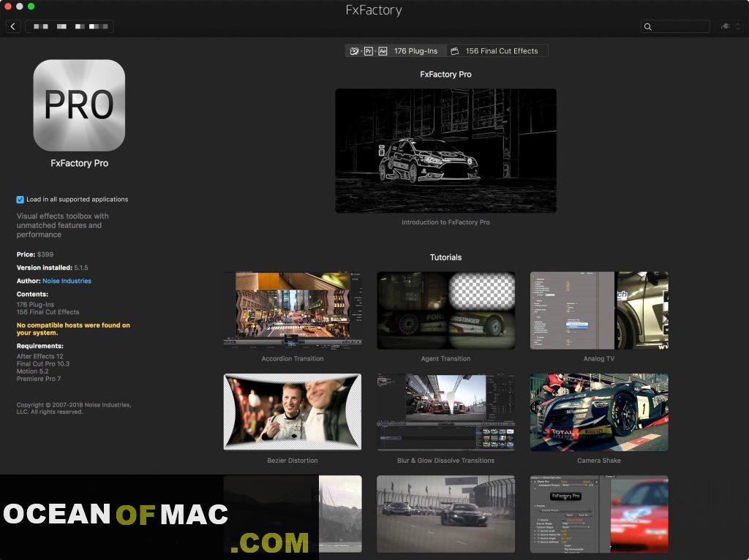
Task: Click the 'Motion 5.2' requirement
Action: coord(32,371)
